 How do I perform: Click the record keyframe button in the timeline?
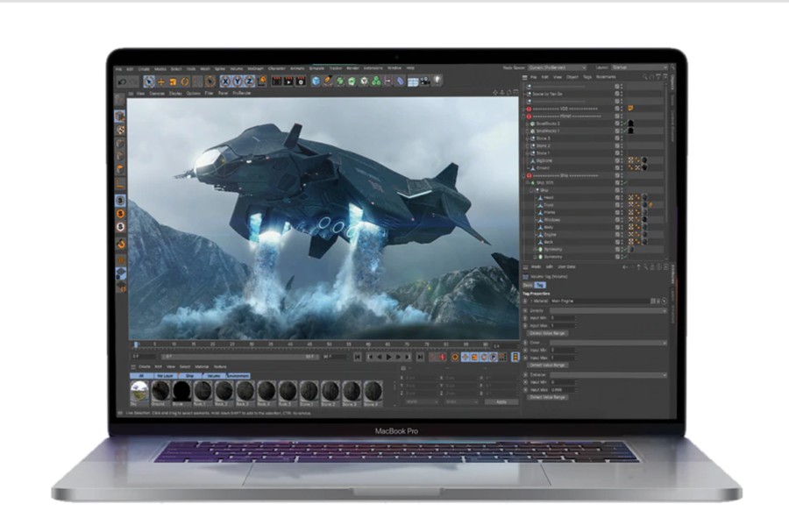(x=443, y=357)
